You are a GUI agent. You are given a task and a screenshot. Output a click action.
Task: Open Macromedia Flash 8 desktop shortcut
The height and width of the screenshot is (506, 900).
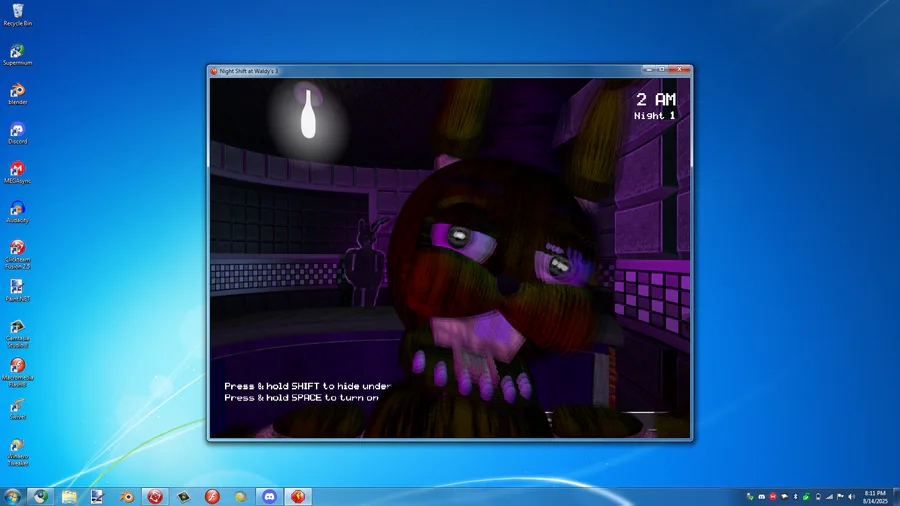17,372
